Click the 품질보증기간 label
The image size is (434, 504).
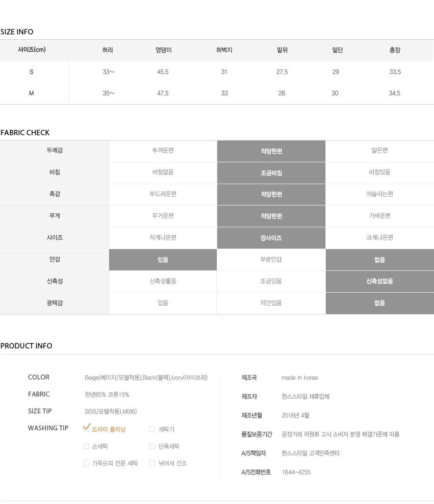coord(257,434)
